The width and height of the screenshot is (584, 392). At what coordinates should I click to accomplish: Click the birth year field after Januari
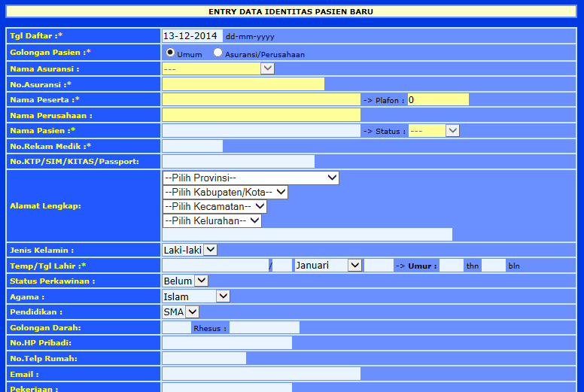tap(379, 266)
